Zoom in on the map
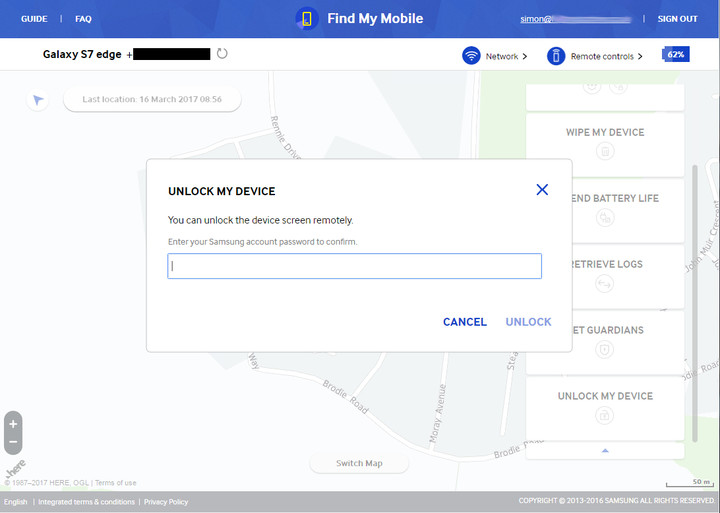The height and width of the screenshot is (513, 720). (x=13, y=424)
